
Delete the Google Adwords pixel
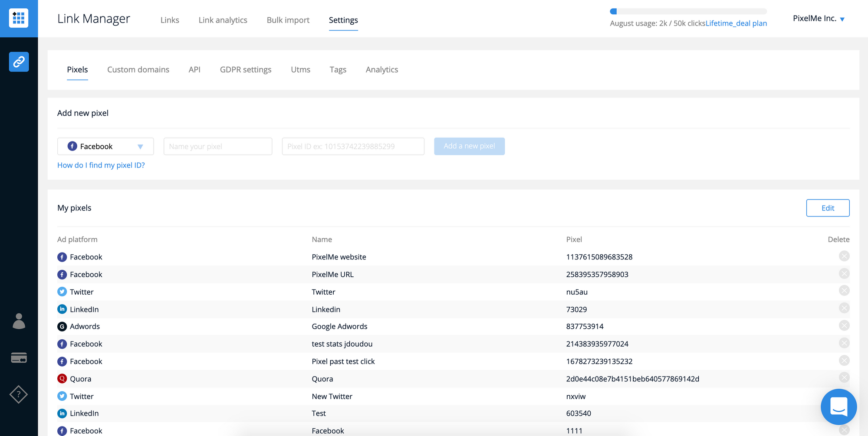pyautogui.click(x=844, y=325)
